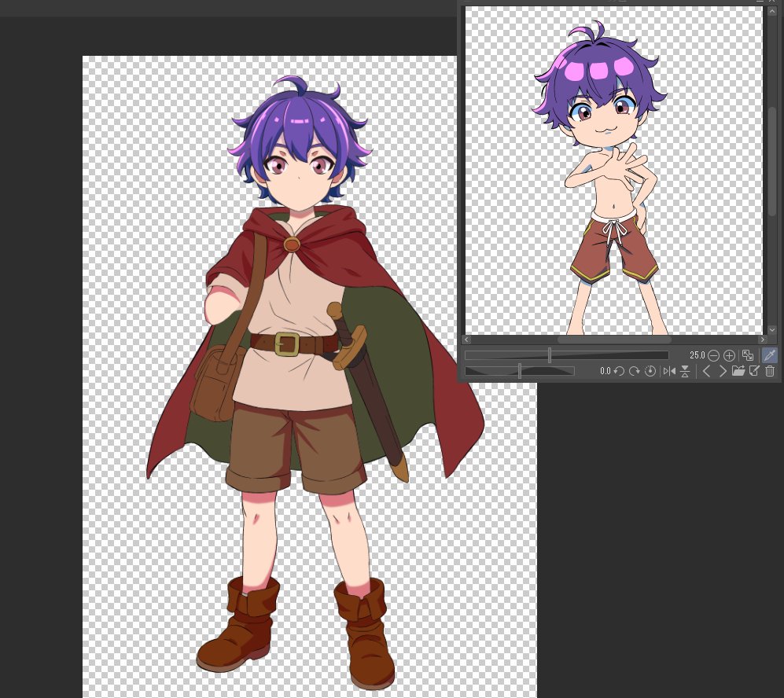Click Sub View horizontal scrollbar left arrow
Screen dimensions: 784x698
(x=466, y=340)
